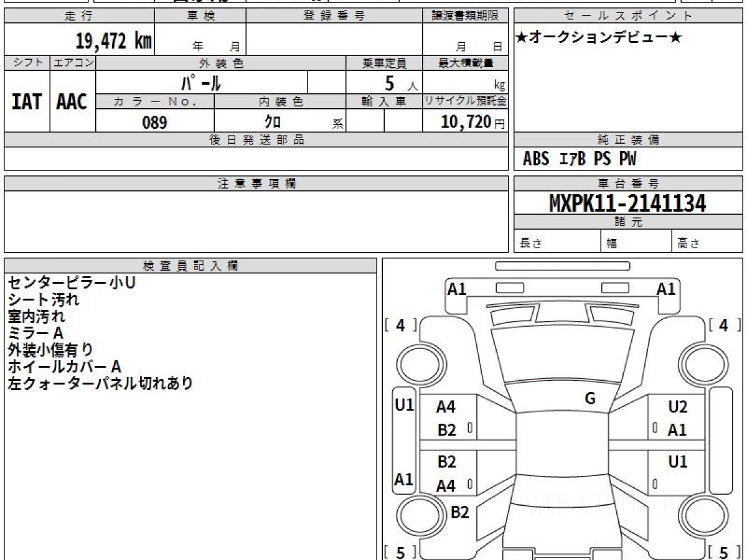747x560 pixels.
Task: Select the 登録番号 header
Action: [x=334, y=16]
